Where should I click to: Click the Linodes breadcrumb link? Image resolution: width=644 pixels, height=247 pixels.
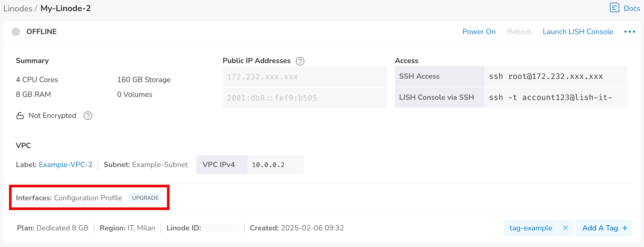click(x=18, y=8)
